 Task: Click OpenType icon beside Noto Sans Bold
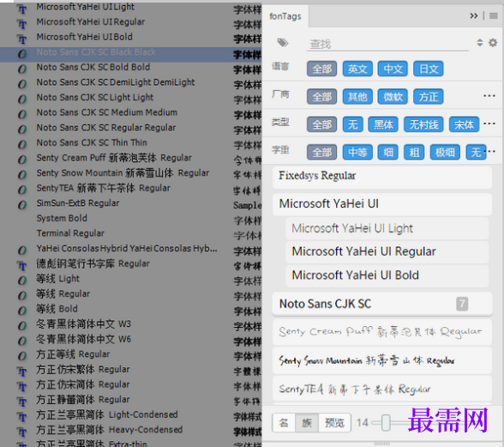pyautogui.click(x=22, y=69)
